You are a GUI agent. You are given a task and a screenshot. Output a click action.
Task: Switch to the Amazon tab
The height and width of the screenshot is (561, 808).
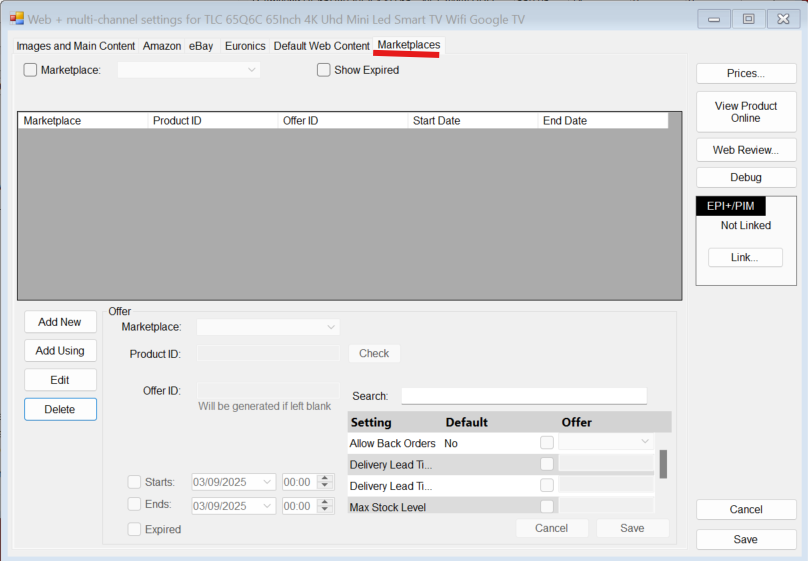(x=162, y=46)
